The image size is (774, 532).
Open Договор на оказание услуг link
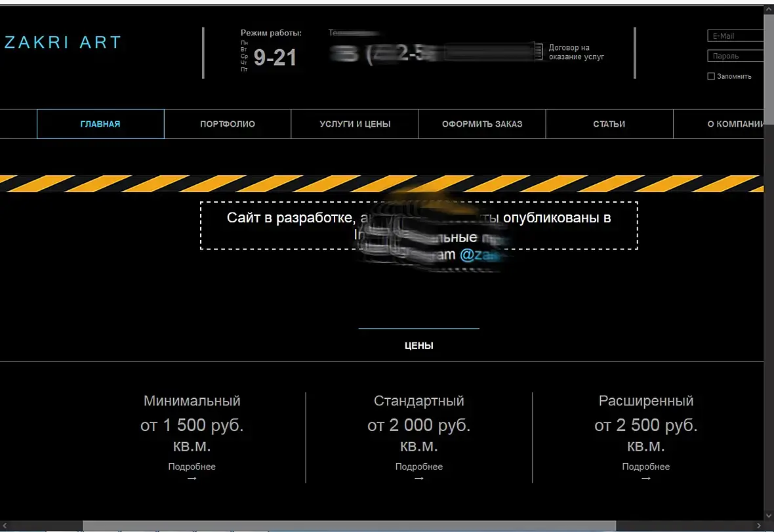[577, 52]
